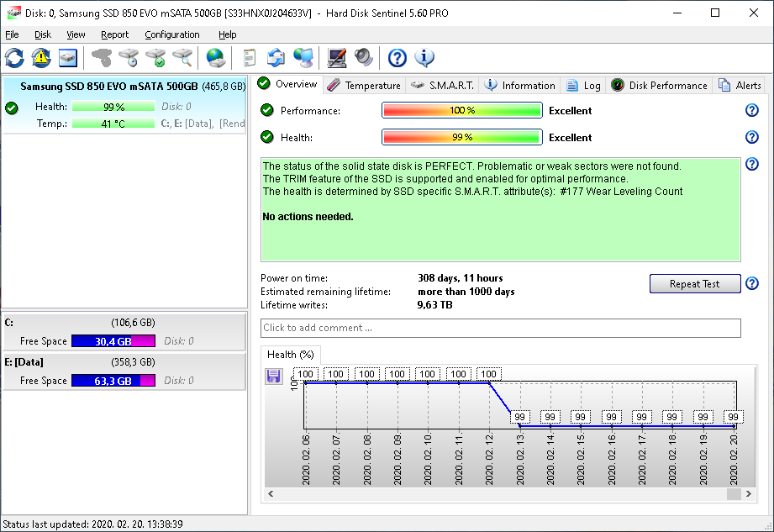Click the '9,63 TB' lifetime writes value
Image resolution: width=774 pixels, height=532 pixels.
(434, 304)
